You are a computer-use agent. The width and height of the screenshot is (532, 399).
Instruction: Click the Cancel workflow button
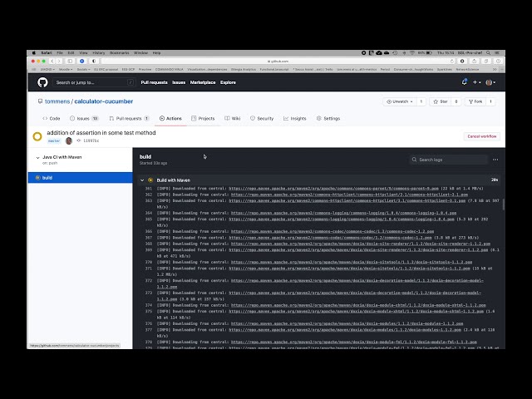pyautogui.click(x=481, y=136)
